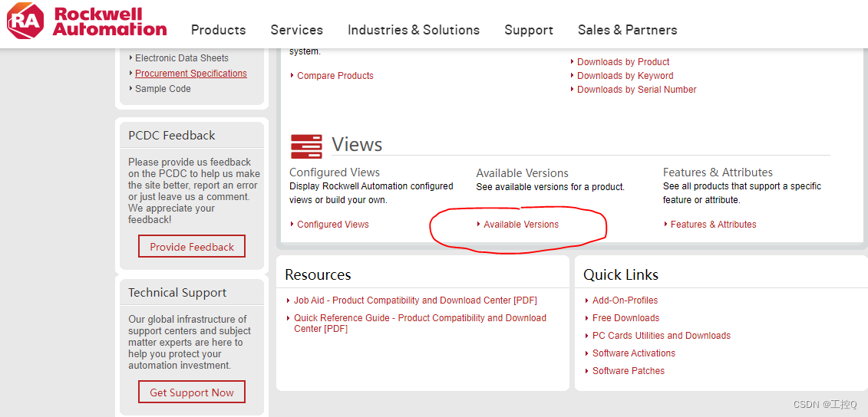Open Downloads by Product
The height and width of the screenshot is (417, 868).
tap(623, 62)
